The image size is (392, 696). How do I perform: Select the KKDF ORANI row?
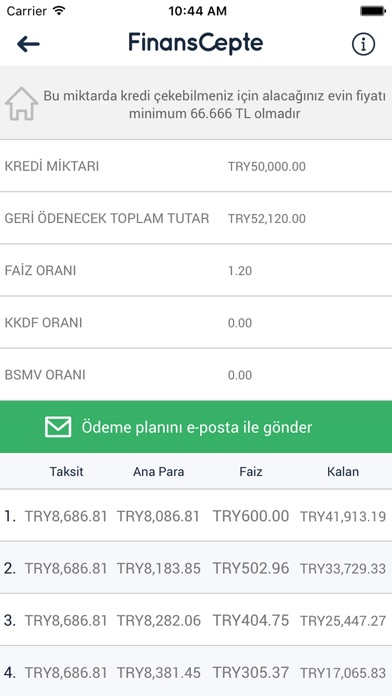(x=196, y=323)
